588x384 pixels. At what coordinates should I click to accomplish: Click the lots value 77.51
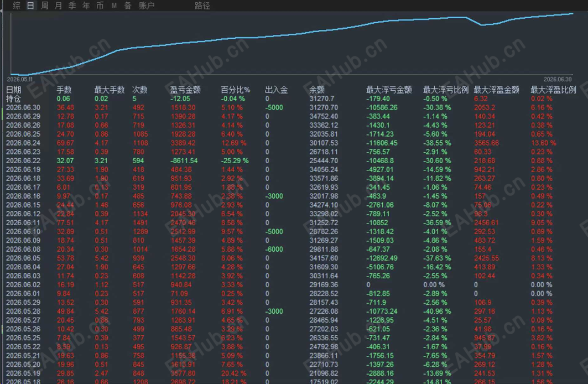coord(65,223)
